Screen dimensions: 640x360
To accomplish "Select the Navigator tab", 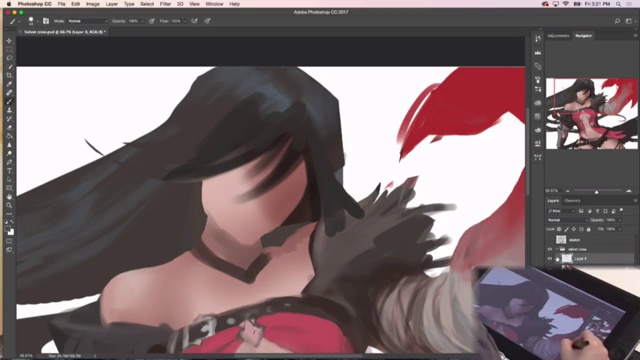I will click(583, 36).
